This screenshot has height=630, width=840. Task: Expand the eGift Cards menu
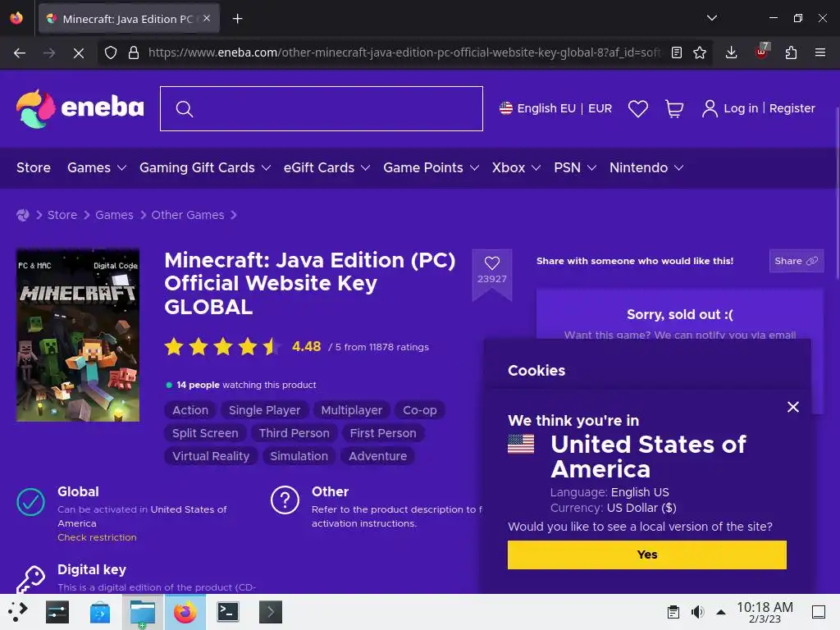click(x=326, y=167)
